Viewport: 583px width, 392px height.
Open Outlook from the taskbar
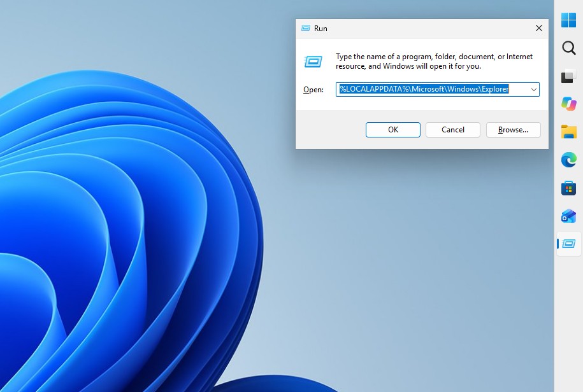568,216
